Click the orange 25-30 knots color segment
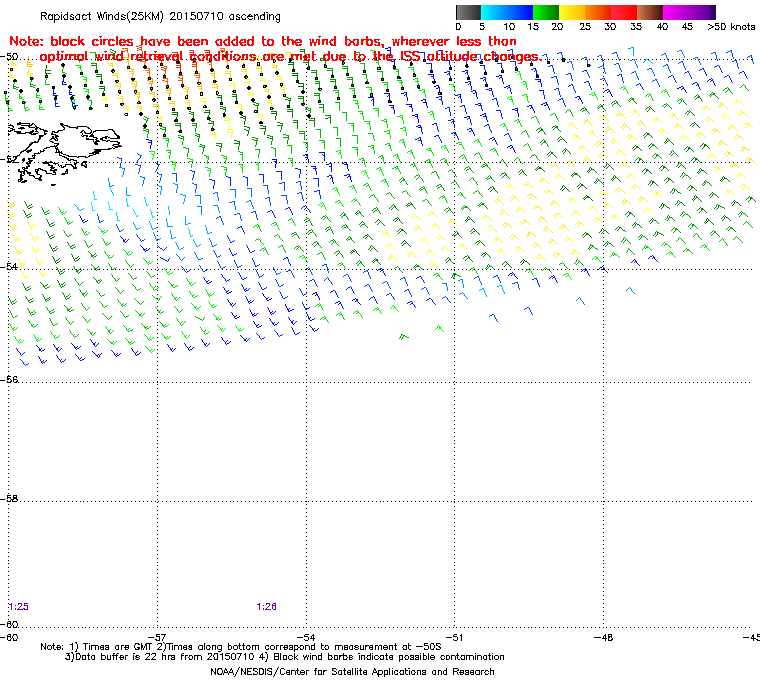Screen dimensions: 760x688 pos(598,13)
